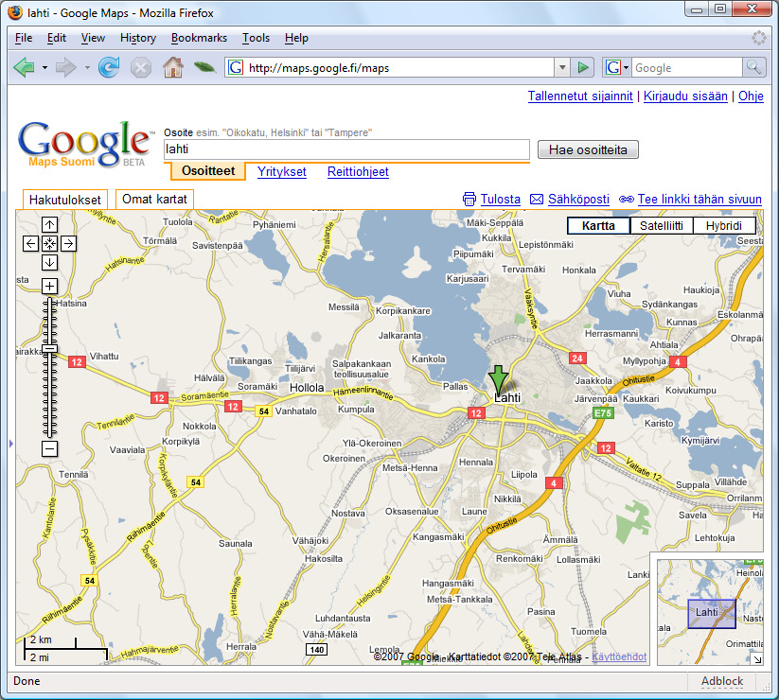The height and width of the screenshot is (700, 779).
Task: Open the View menu
Action: tap(93, 38)
